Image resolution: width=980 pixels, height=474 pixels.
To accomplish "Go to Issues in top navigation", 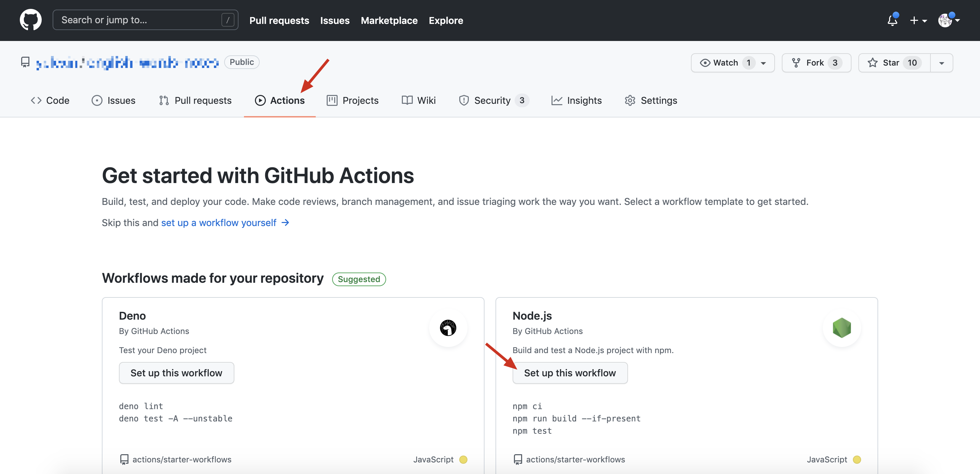I will (335, 20).
